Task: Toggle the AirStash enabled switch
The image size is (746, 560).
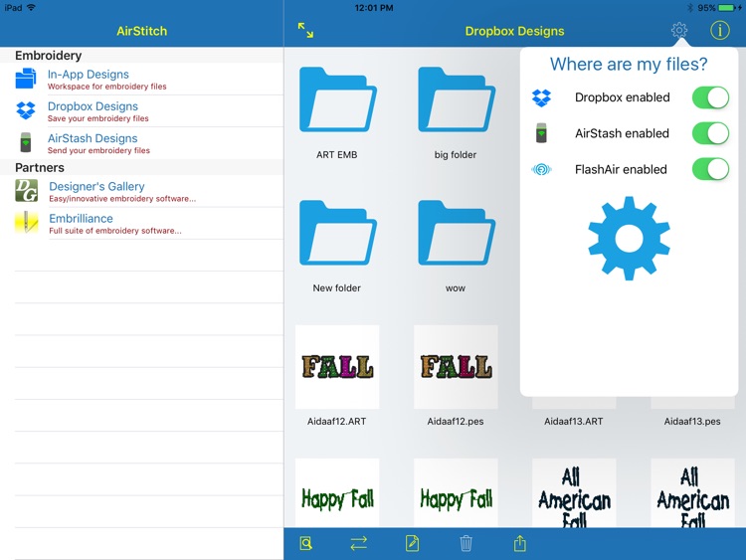Action: click(710, 133)
